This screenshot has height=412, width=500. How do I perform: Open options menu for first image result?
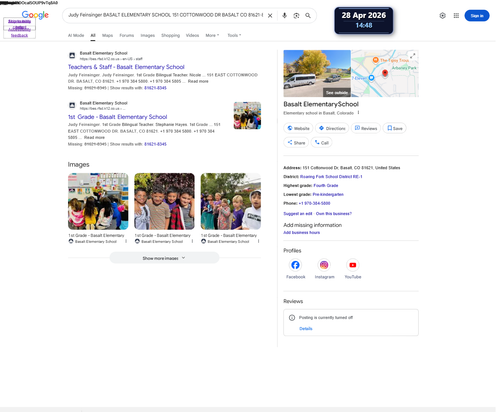click(126, 241)
